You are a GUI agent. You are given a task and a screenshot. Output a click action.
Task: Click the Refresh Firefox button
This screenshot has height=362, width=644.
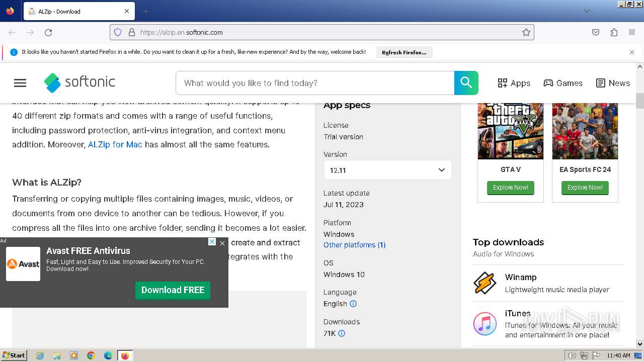pyautogui.click(x=404, y=52)
